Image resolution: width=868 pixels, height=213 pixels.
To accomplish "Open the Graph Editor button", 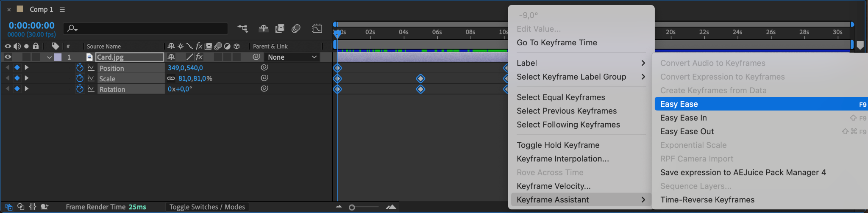I will click(x=317, y=28).
